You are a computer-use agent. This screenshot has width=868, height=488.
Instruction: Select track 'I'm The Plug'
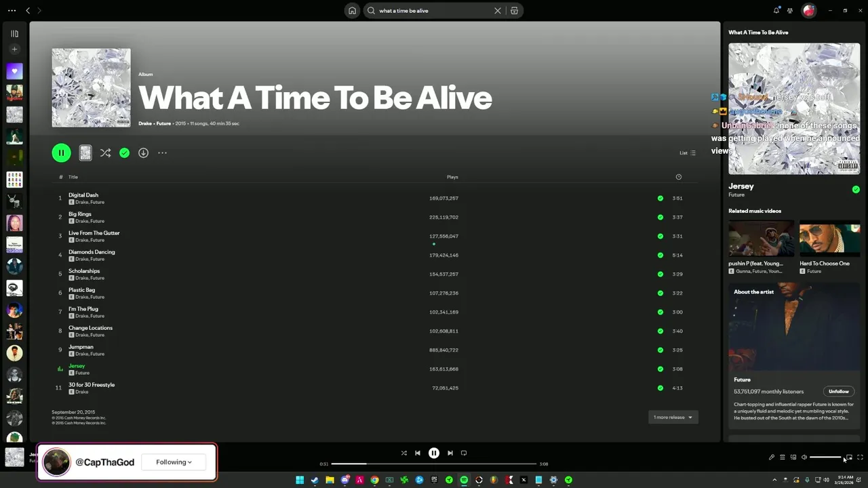pos(83,309)
